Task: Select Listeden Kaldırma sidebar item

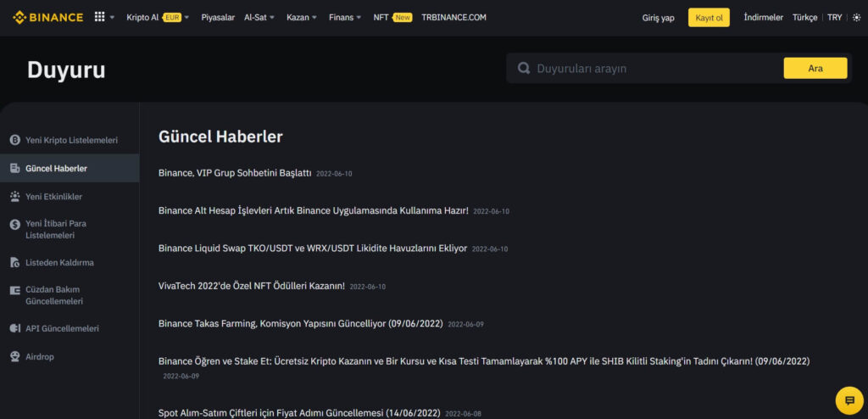Action: tap(70, 263)
